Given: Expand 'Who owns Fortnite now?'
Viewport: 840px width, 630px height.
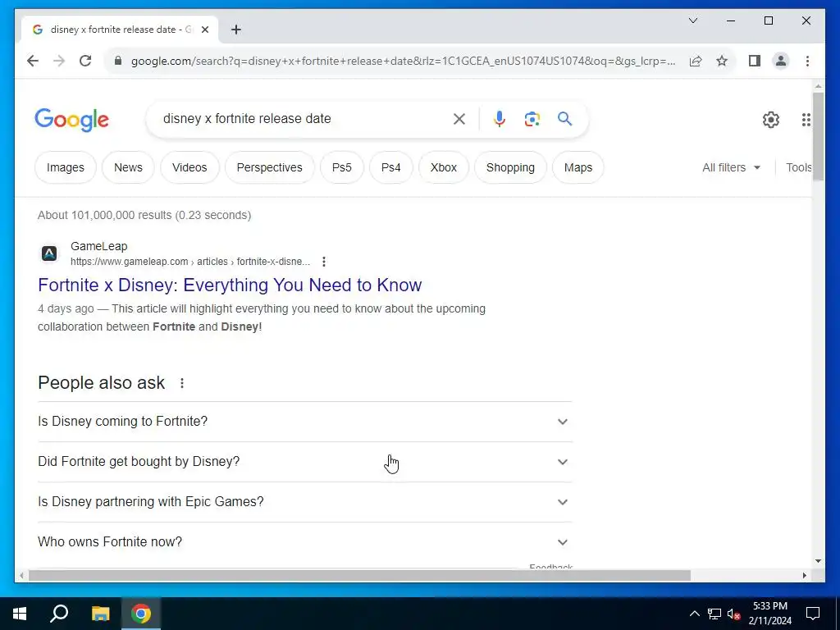Looking at the screenshot, I should (305, 542).
